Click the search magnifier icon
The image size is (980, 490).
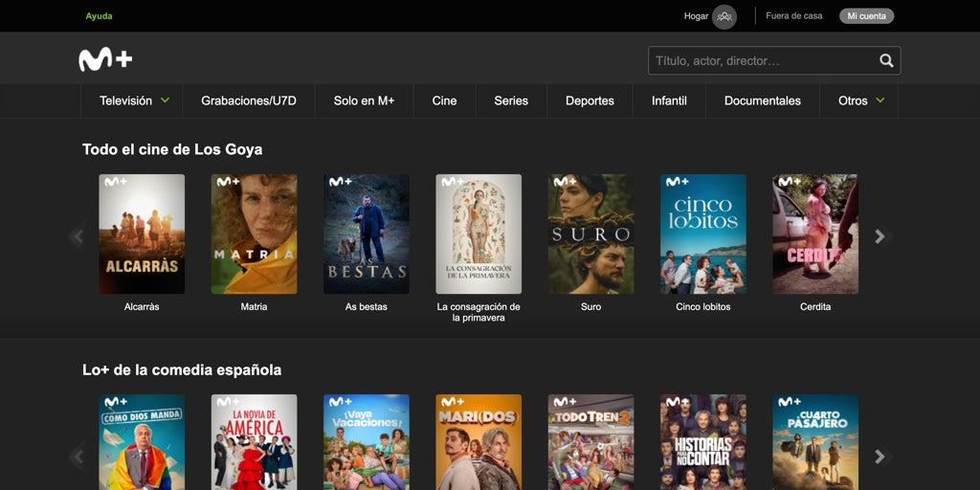886,60
